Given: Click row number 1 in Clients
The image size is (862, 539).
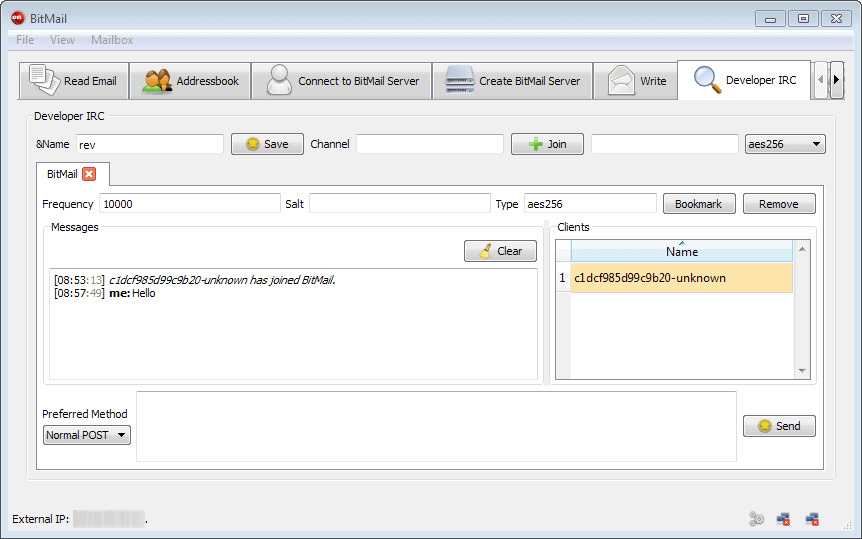Looking at the screenshot, I should coord(563,278).
